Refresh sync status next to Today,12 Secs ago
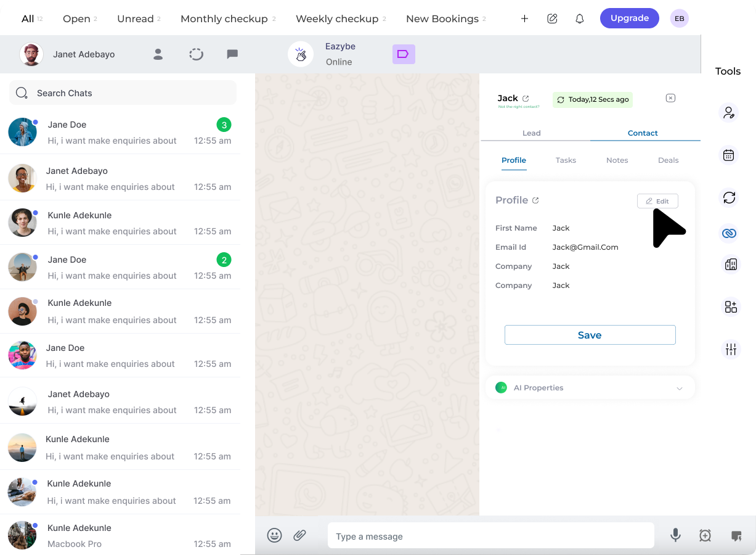756x555 pixels. (561, 99)
